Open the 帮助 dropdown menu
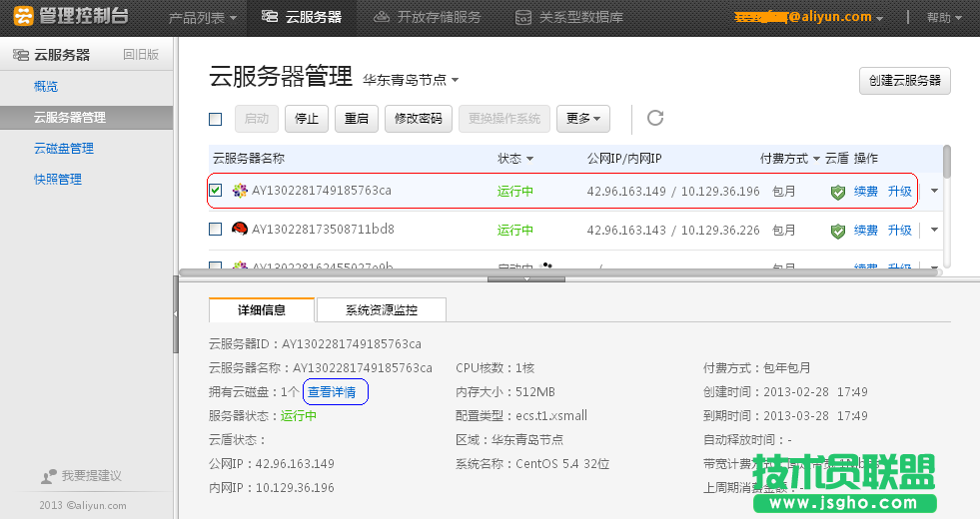 click(x=944, y=18)
